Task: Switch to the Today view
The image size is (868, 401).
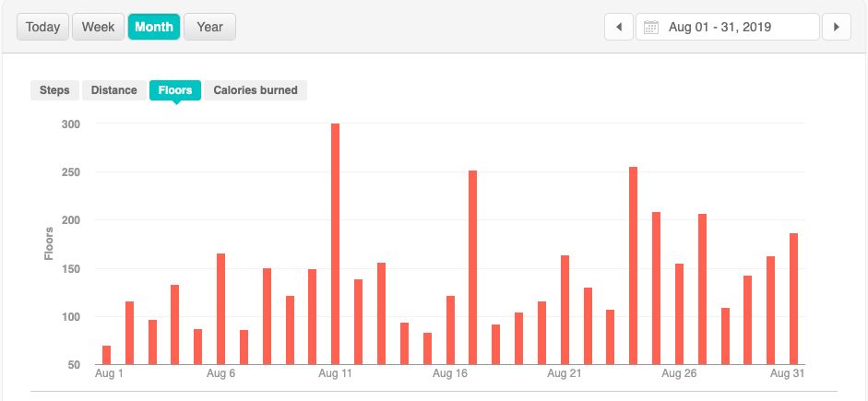Action: pyautogui.click(x=42, y=27)
